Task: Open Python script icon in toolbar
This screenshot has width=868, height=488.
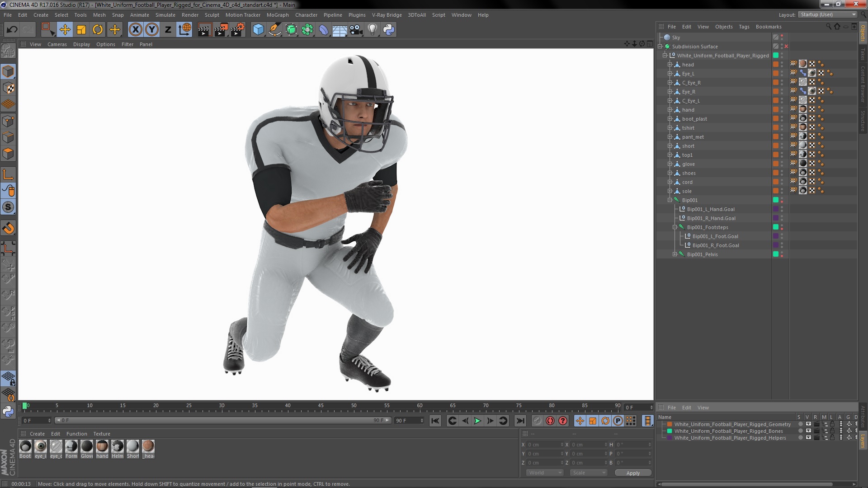Action: click(x=389, y=30)
